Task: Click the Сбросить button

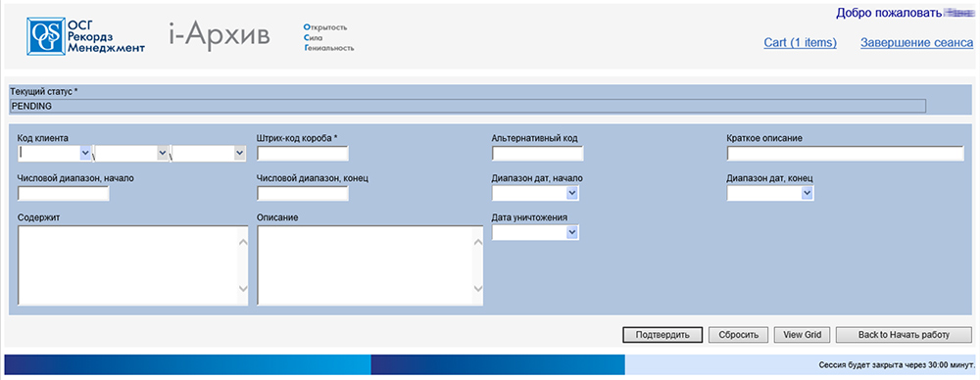Action: point(738,334)
